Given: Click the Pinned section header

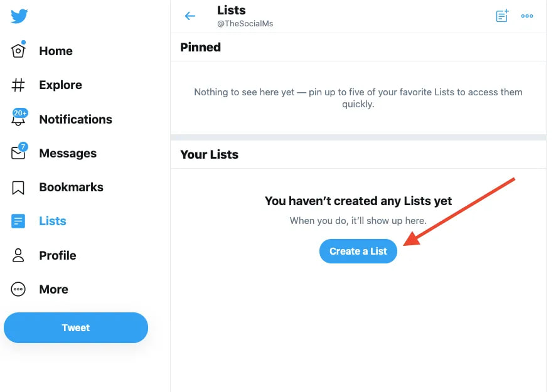Looking at the screenshot, I should pos(200,47).
